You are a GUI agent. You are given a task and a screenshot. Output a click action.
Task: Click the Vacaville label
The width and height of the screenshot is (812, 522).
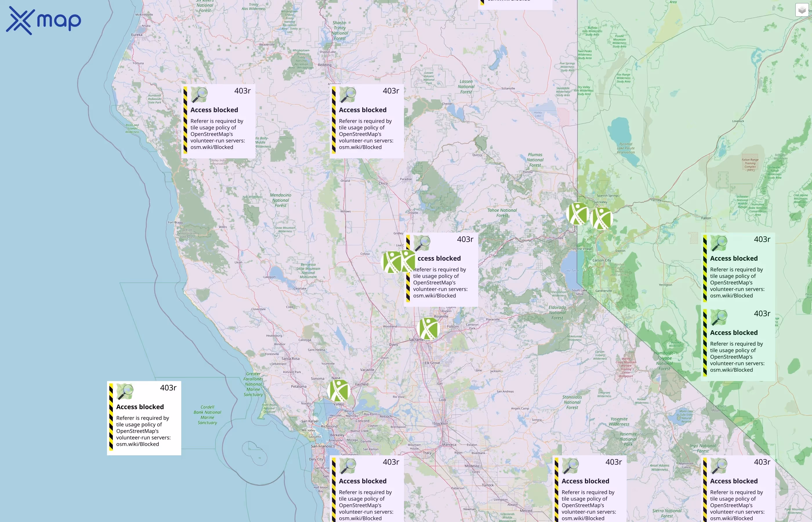(x=367, y=370)
